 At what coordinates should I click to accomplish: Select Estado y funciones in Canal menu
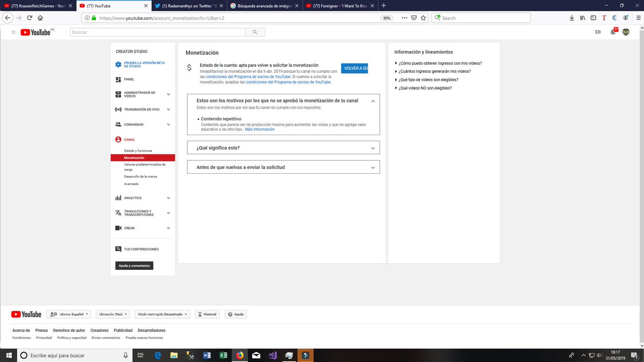tap(138, 151)
